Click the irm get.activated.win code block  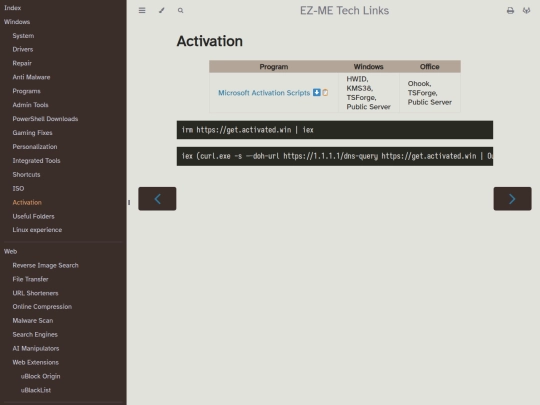pos(335,130)
